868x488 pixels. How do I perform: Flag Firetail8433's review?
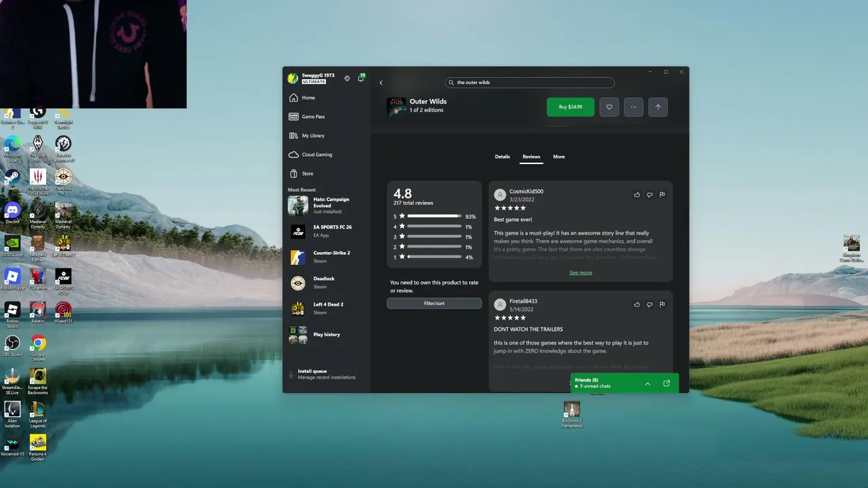click(662, 304)
